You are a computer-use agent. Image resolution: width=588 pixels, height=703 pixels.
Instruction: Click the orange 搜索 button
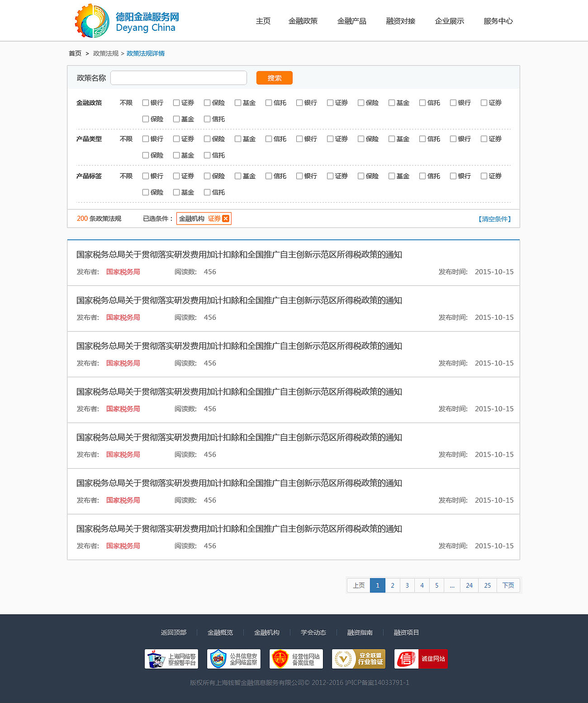[274, 78]
